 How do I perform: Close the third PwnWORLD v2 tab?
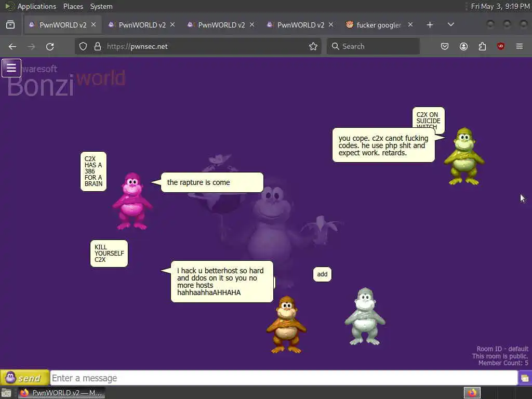[252, 25]
